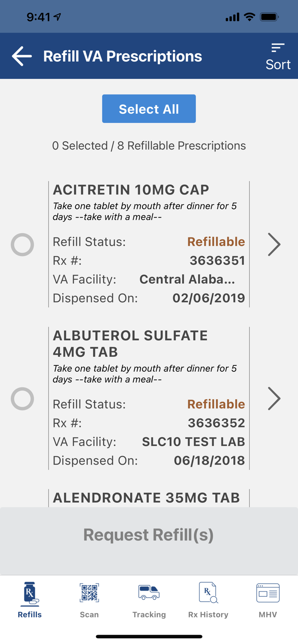Viewport: 298px width, 644px height.
Task: Open the Rx History magnifying glass icon
Action: click(208, 593)
